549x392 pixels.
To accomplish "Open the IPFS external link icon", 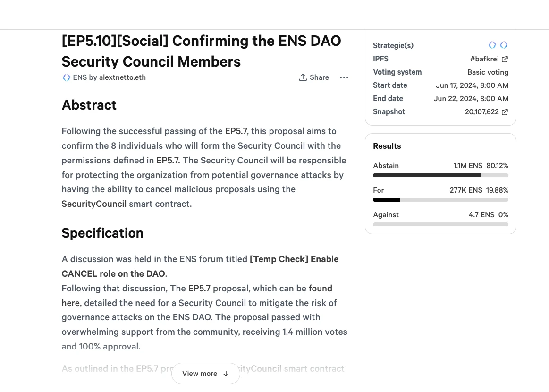I will [x=505, y=59].
